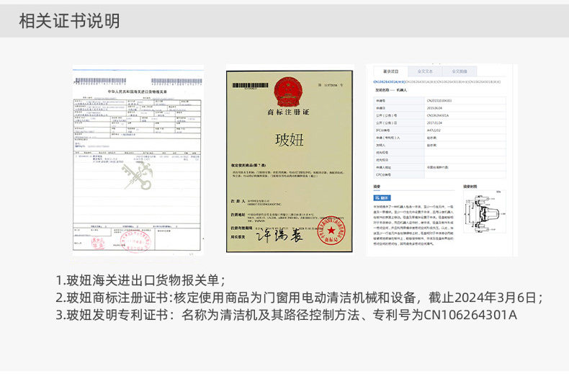
Task: Click line 2 about 玻妞商标注册证书
Action: click(300, 298)
